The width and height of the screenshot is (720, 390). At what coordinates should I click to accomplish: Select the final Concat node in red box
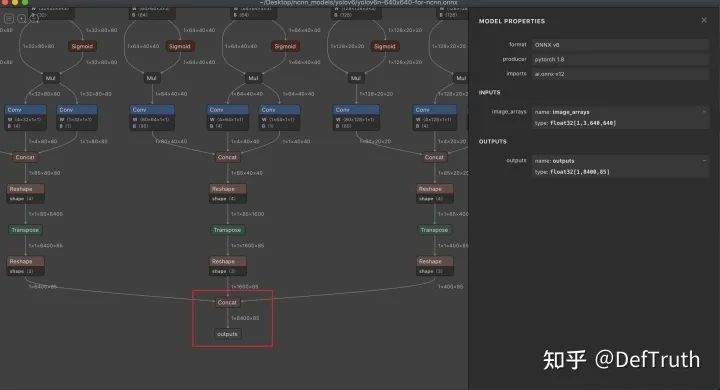point(227,302)
